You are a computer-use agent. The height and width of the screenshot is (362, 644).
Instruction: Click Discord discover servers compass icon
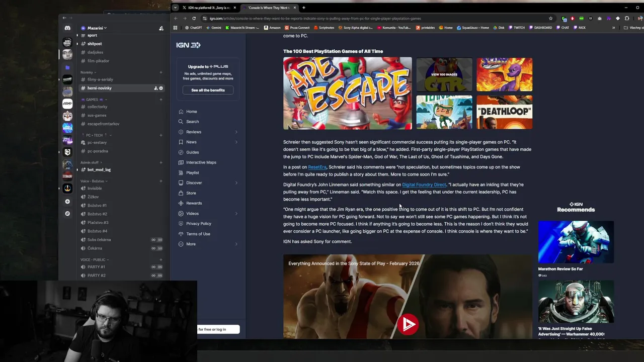(67, 214)
